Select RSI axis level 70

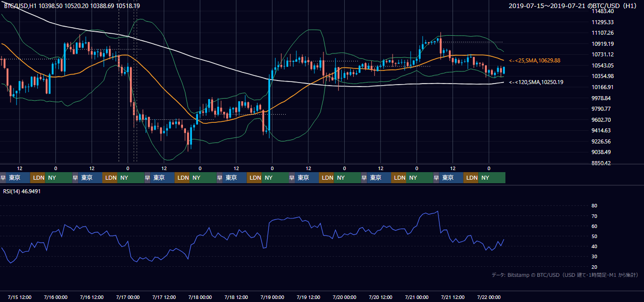pos(595,216)
